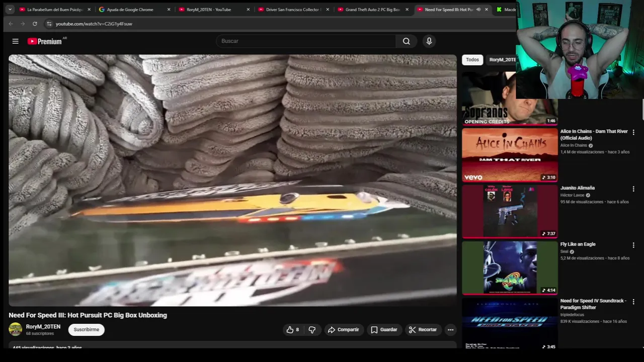
Task: Open Héctor Lavoe channel name
Action: coord(572,195)
